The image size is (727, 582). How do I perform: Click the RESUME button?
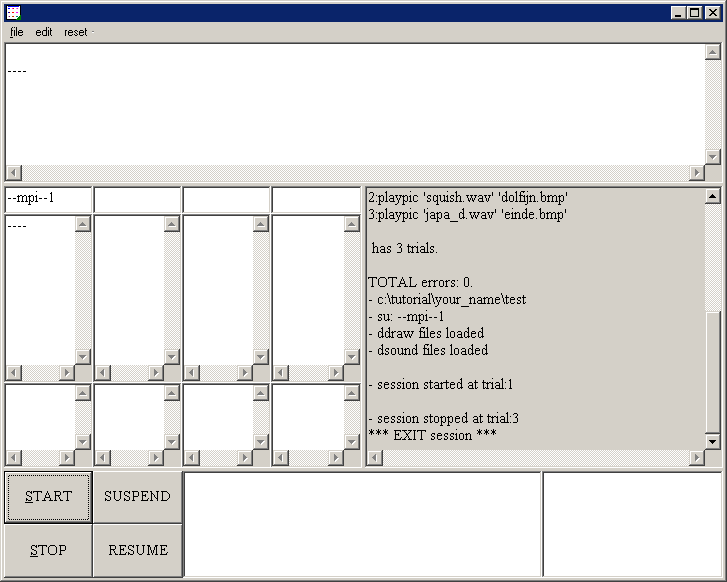(x=137, y=550)
